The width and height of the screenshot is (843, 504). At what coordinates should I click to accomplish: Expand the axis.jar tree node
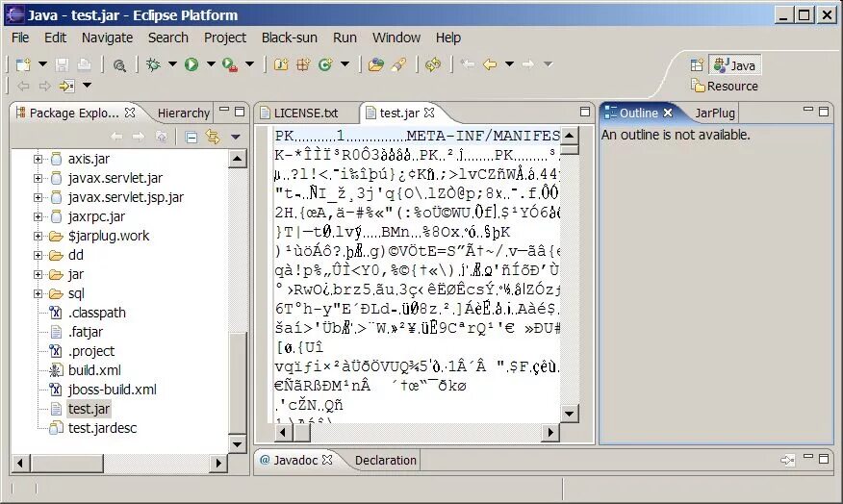tap(38, 159)
